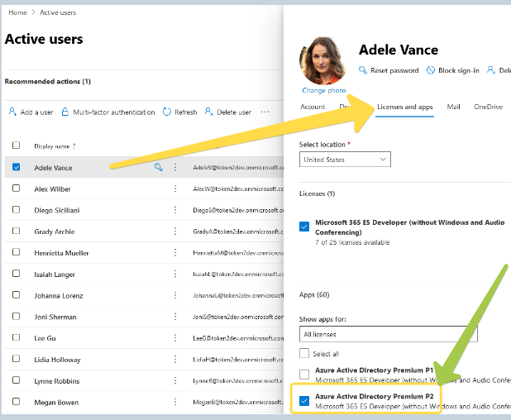This screenshot has height=420, width=511.
Task: Check the Megan Bowen row checkbox
Action: coord(16,402)
